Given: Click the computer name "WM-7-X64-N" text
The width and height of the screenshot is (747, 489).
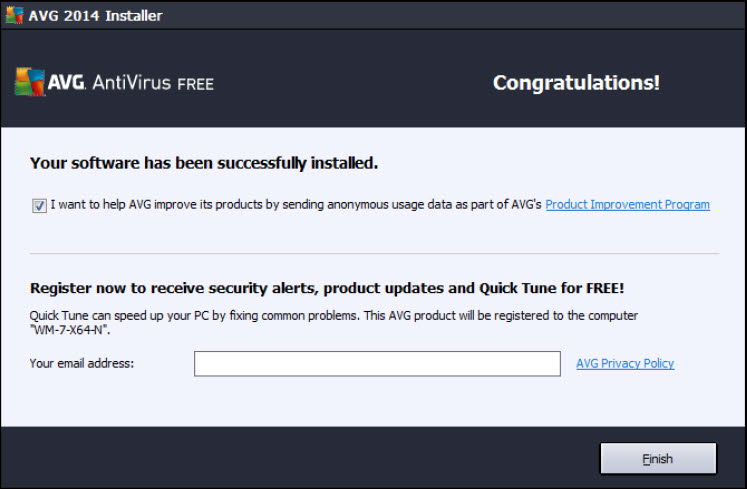Looking at the screenshot, I should 70,329.
